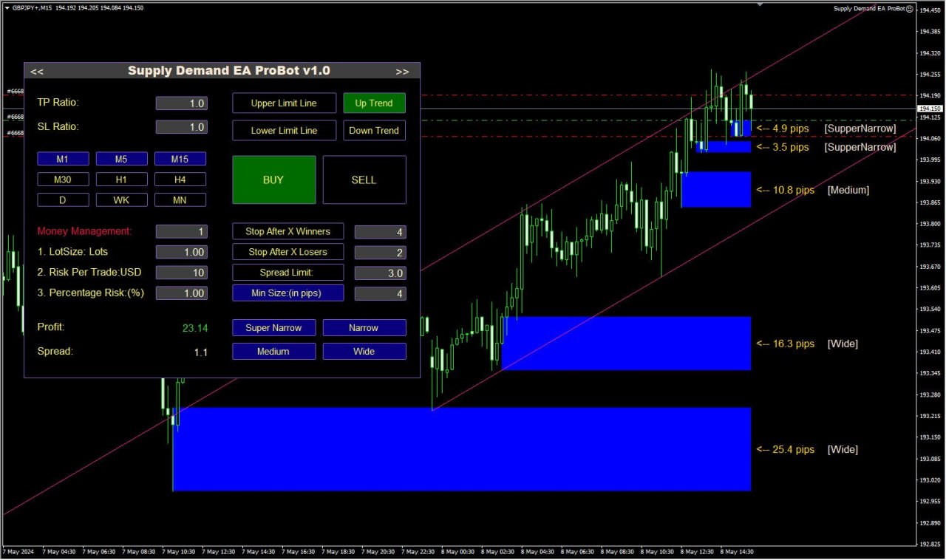Click the SELL button
The width and height of the screenshot is (946, 560).
[364, 180]
